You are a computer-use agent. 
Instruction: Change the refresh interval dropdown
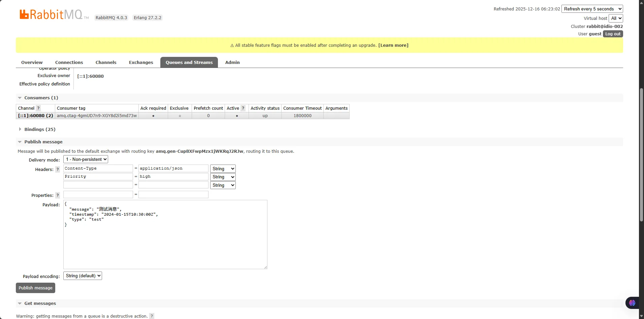(592, 9)
